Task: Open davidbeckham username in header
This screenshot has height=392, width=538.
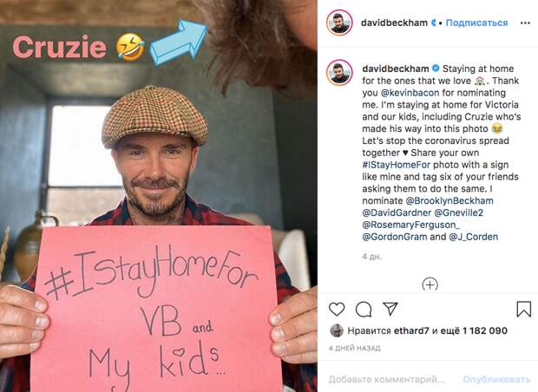Action: pos(394,23)
